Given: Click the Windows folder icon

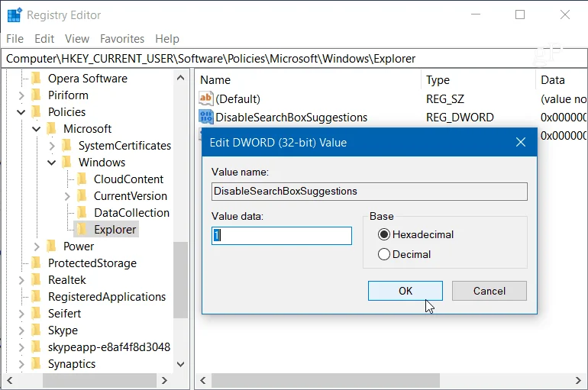Looking at the screenshot, I should [66, 163].
